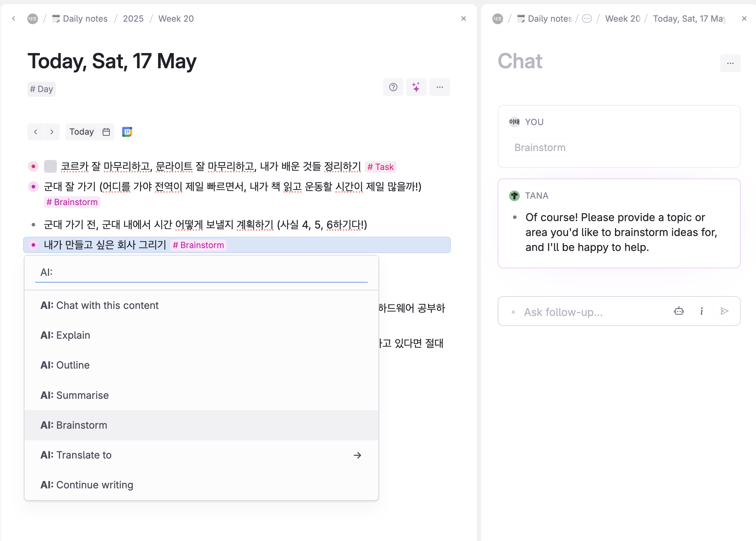Open Chat panel options menu
Image resolution: width=756 pixels, height=541 pixels.
tap(730, 63)
